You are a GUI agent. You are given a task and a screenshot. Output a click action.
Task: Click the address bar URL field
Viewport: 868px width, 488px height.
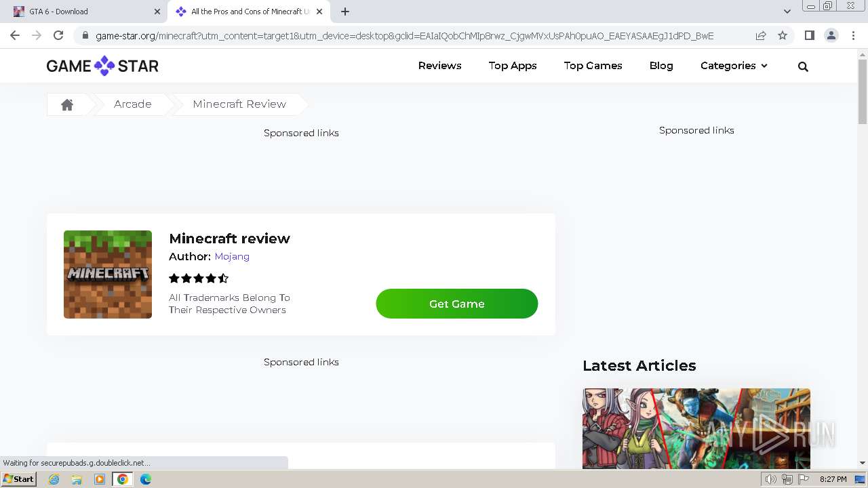[x=404, y=36]
